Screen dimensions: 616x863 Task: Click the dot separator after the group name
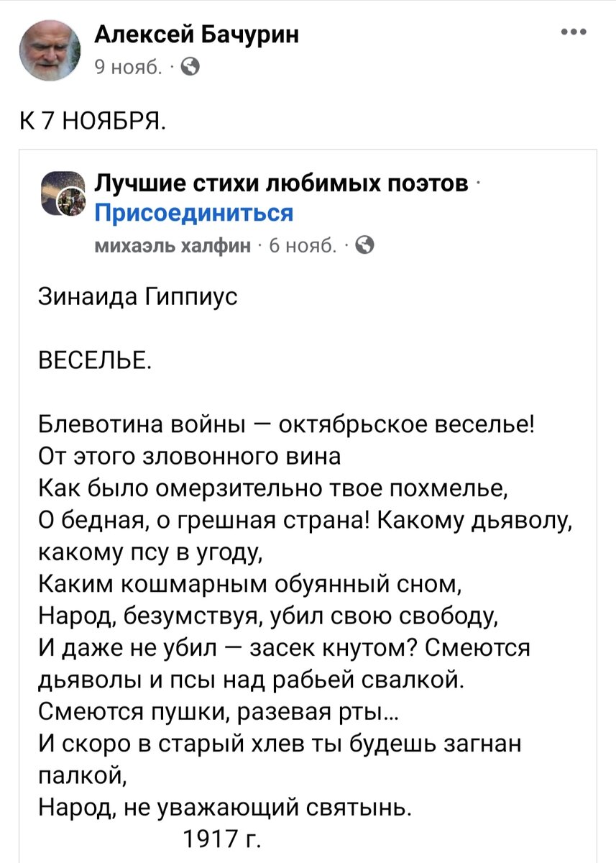479,184
